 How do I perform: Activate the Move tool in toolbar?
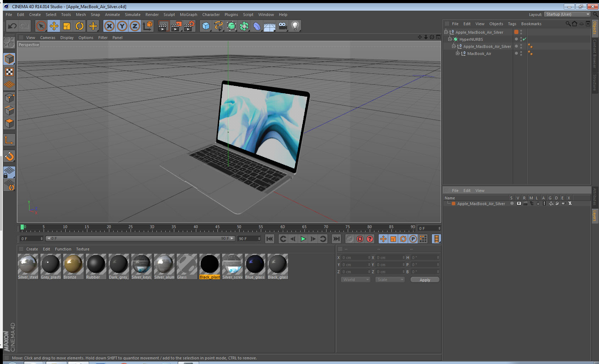54,26
